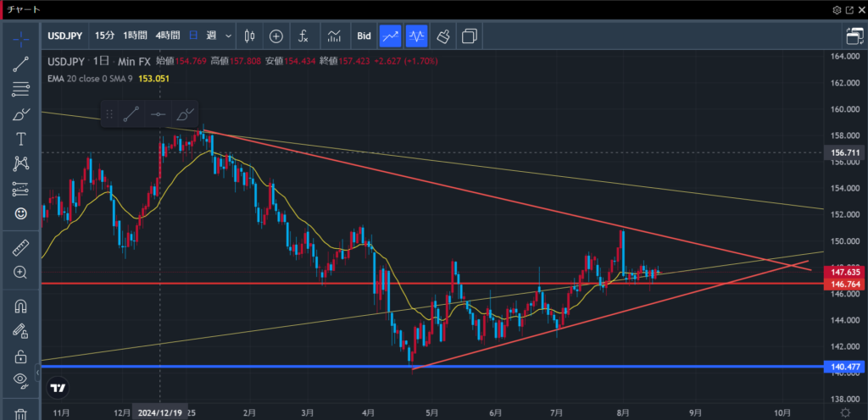Select the trend line drawing tool
This screenshot has height=420, width=868.
tap(21, 64)
